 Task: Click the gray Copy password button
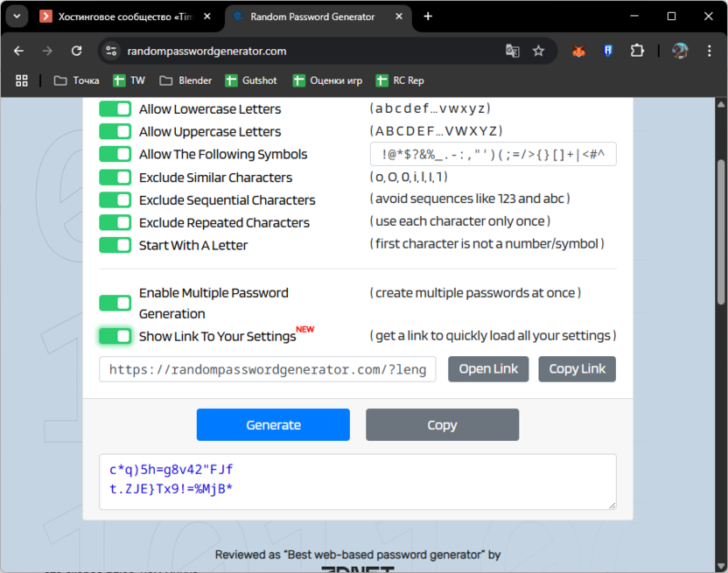pyautogui.click(x=442, y=425)
